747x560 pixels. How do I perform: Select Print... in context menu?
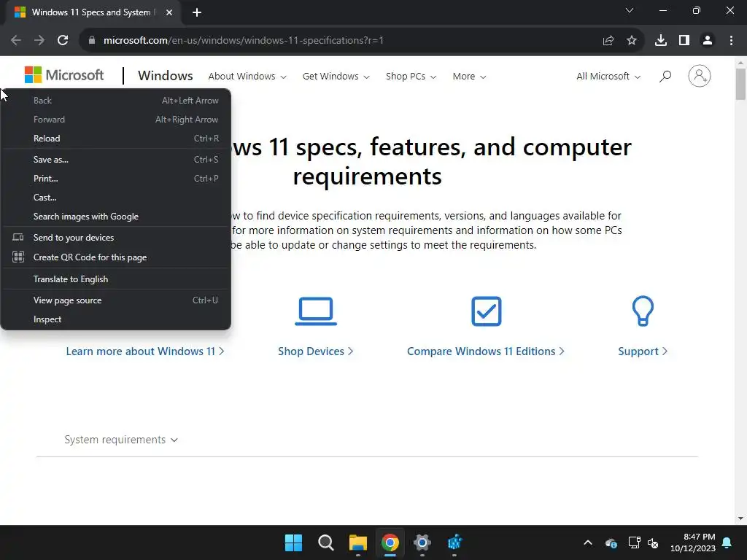[x=116, y=179]
